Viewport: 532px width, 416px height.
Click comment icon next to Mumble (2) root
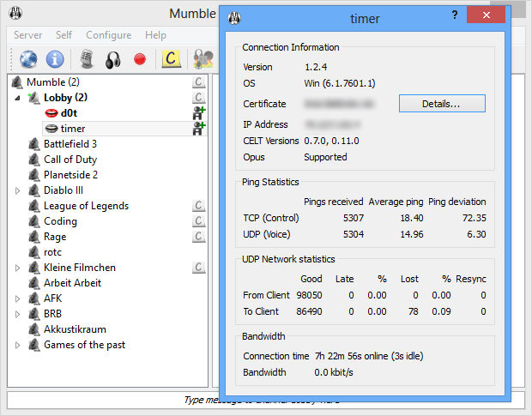199,81
